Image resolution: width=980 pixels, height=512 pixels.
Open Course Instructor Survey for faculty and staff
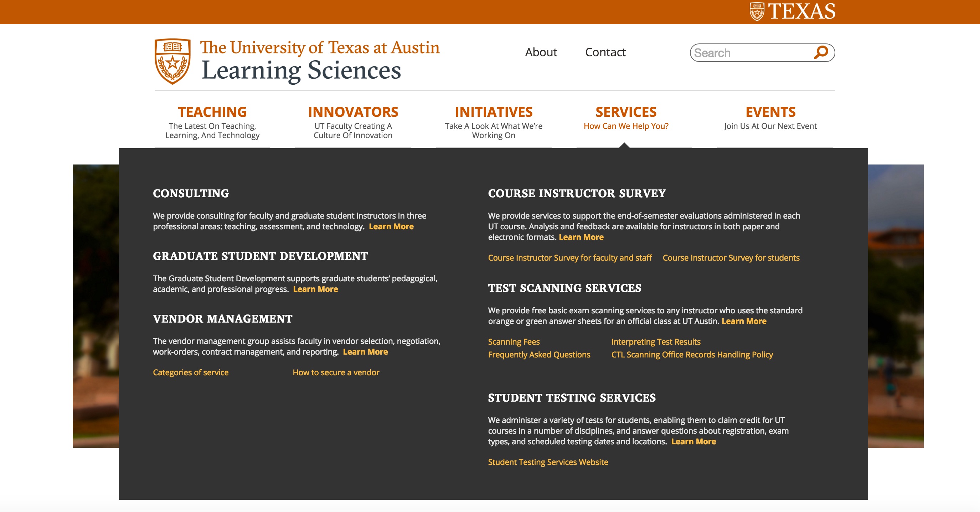pyautogui.click(x=570, y=258)
